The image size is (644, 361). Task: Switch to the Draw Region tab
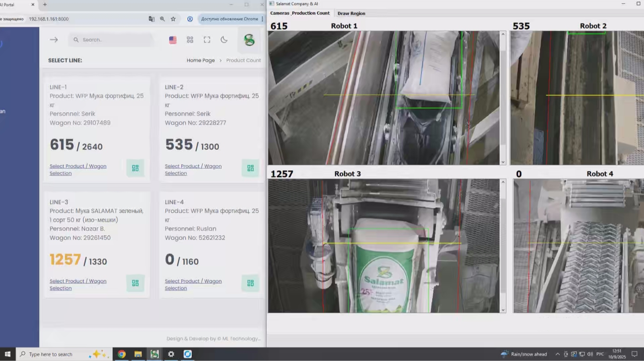click(351, 13)
